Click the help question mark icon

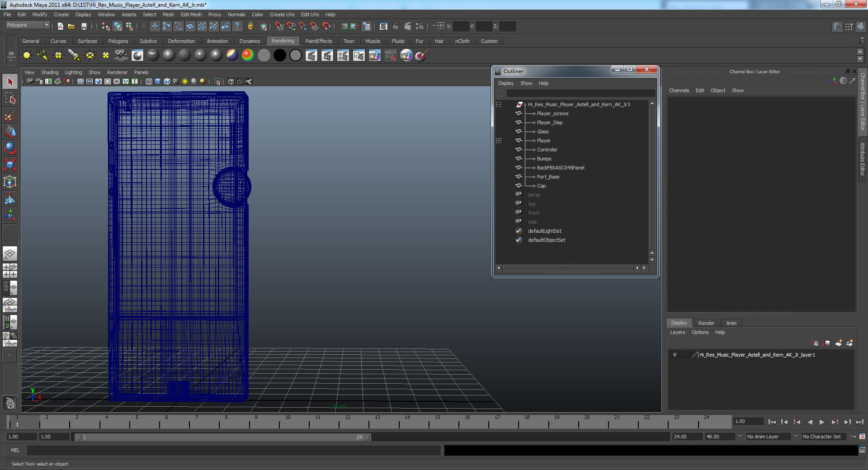point(237,26)
